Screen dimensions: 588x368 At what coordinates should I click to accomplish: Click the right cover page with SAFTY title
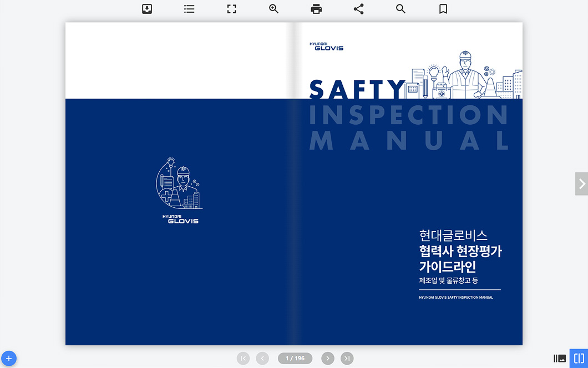pos(408,183)
